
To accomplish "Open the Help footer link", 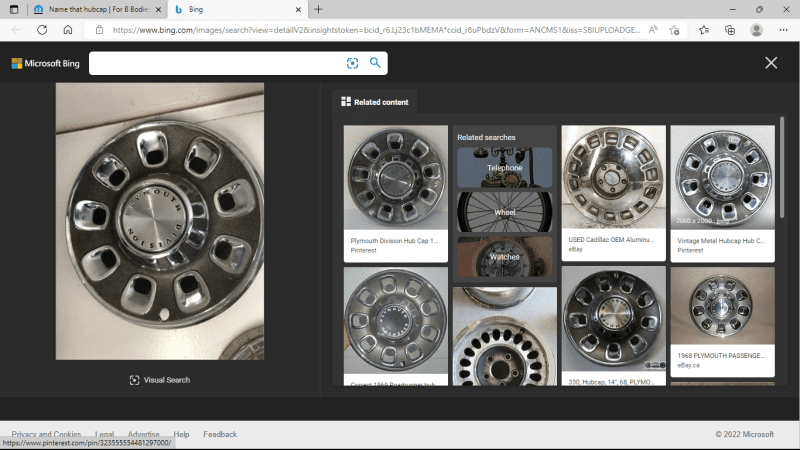I will click(x=181, y=434).
